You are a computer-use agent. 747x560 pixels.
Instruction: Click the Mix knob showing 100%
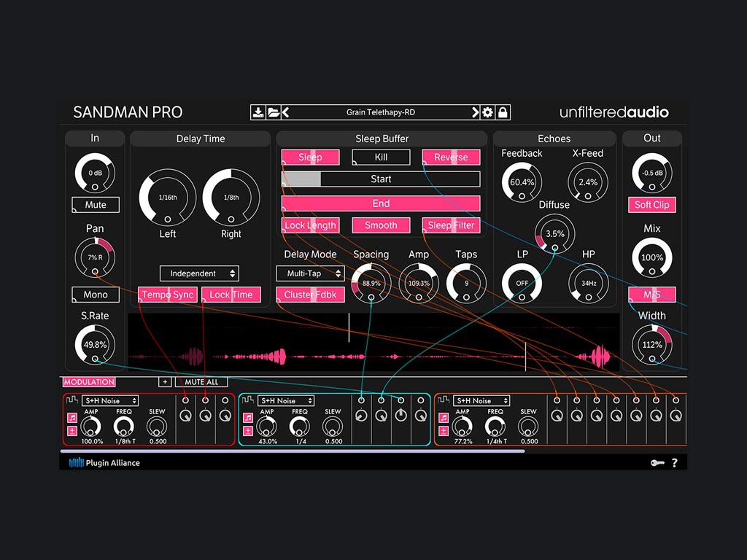[x=651, y=257]
